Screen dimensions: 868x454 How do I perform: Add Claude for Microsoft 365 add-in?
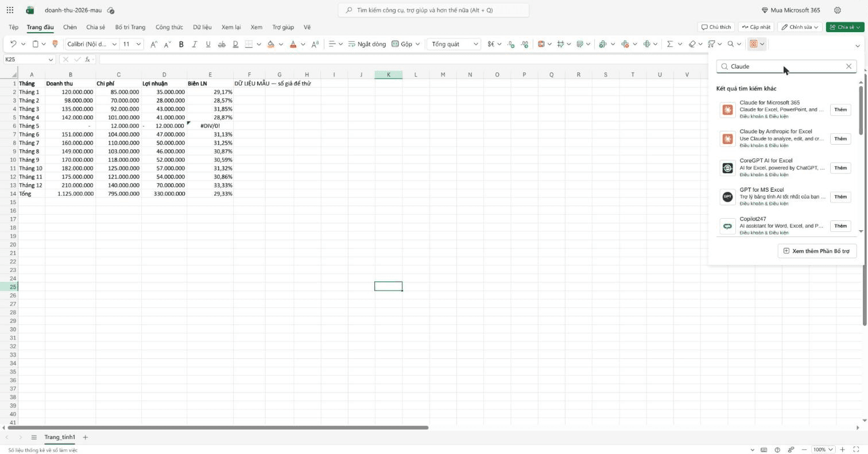(x=840, y=110)
